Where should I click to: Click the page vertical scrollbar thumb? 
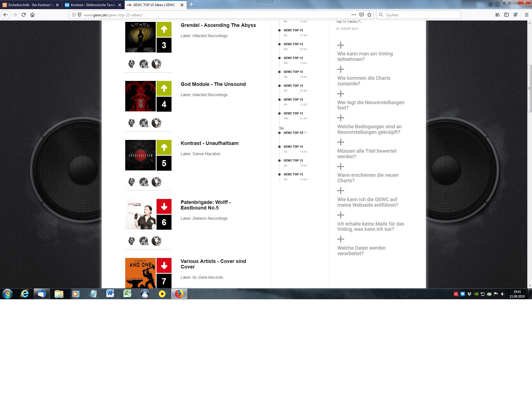(x=530, y=88)
